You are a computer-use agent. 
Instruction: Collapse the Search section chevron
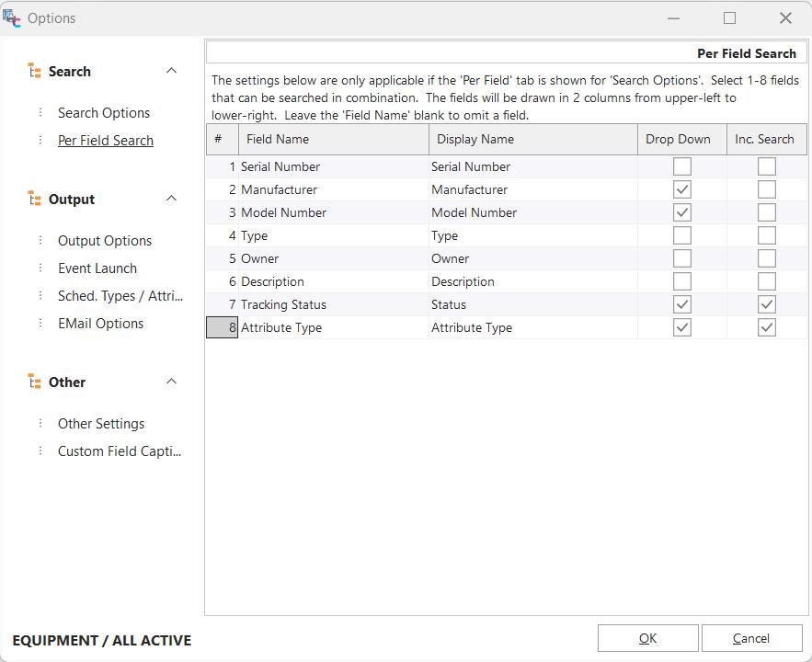[x=171, y=71]
